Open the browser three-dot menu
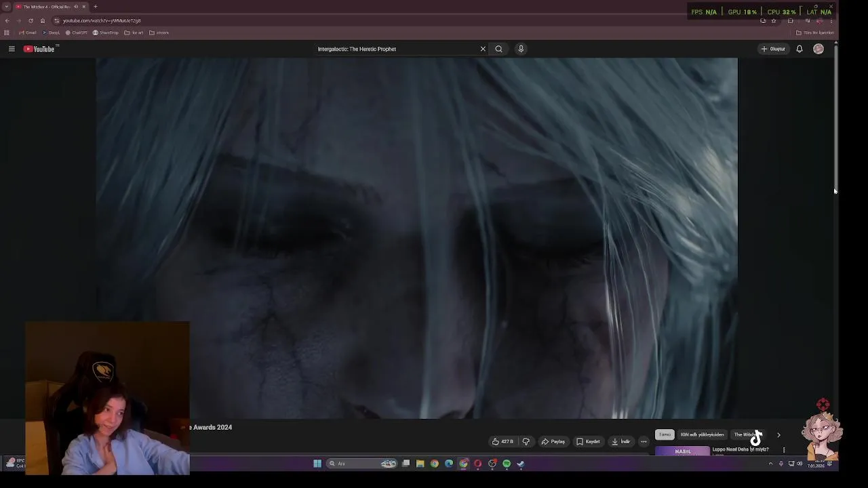 [x=831, y=21]
